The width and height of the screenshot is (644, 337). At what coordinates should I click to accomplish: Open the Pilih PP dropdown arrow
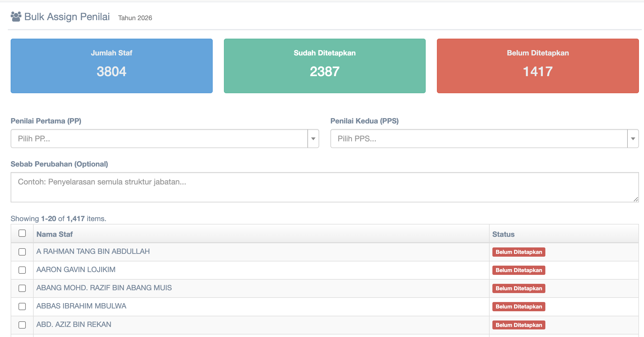[313, 139]
